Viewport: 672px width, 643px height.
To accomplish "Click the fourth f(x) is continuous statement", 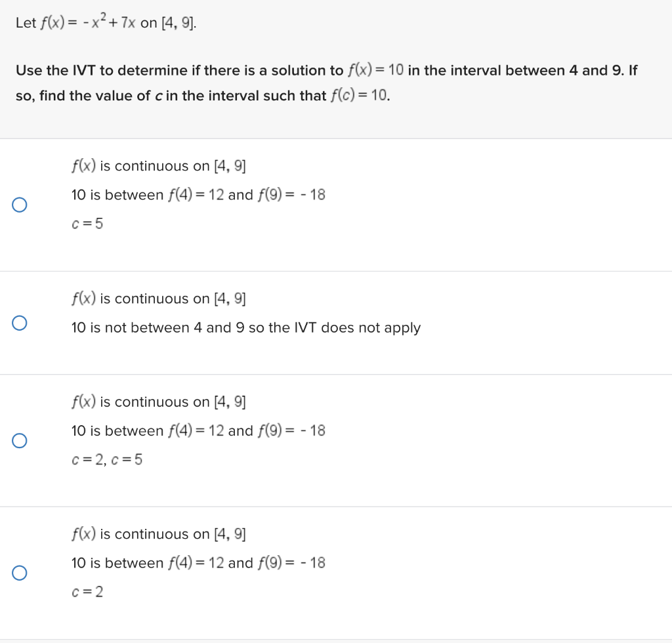I will click(x=157, y=534).
